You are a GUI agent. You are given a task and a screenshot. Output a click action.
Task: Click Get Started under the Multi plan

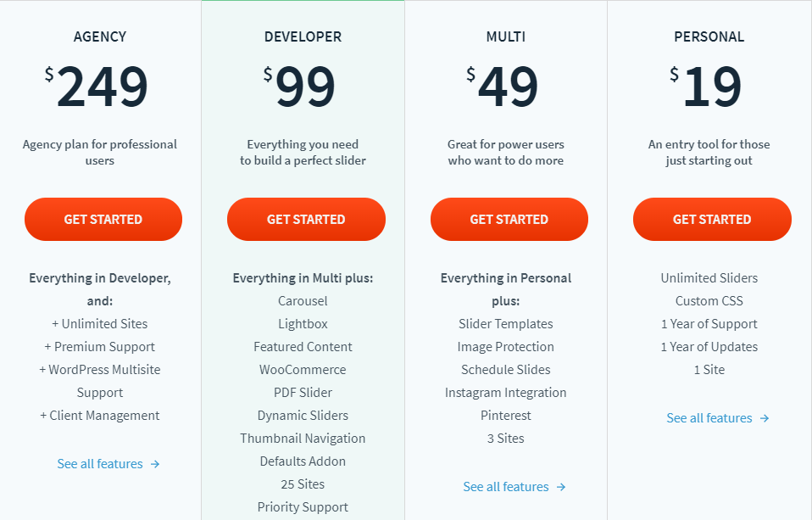pos(509,220)
